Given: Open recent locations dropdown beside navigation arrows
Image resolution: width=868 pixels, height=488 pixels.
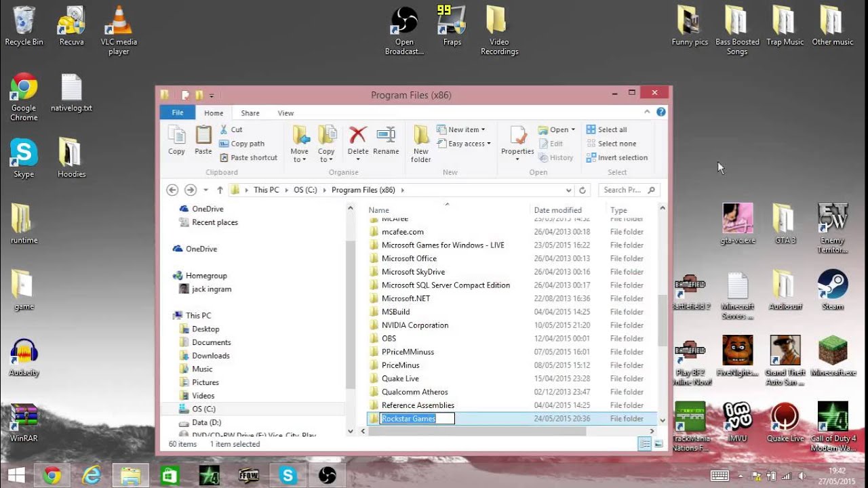Looking at the screenshot, I should 206,190.
